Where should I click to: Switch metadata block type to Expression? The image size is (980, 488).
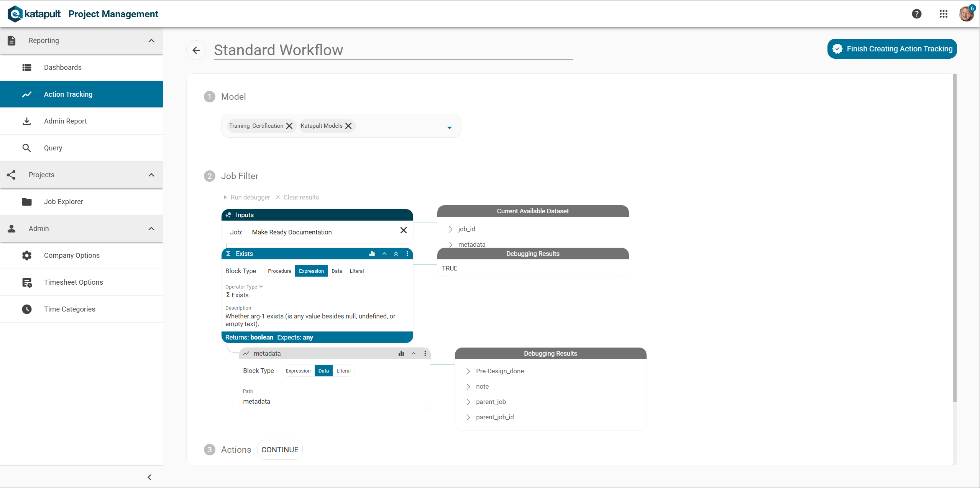coord(298,371)
